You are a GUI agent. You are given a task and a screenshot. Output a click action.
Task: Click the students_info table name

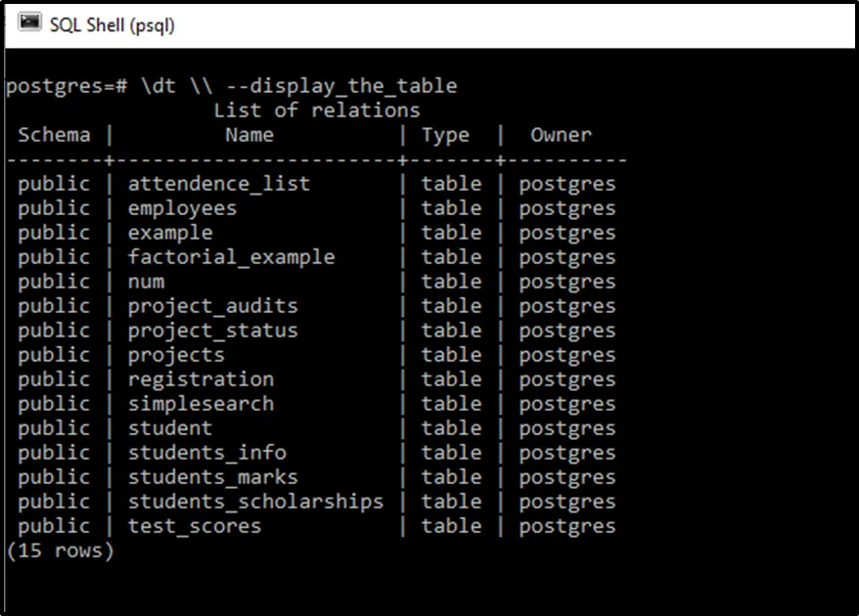(206, 453)
